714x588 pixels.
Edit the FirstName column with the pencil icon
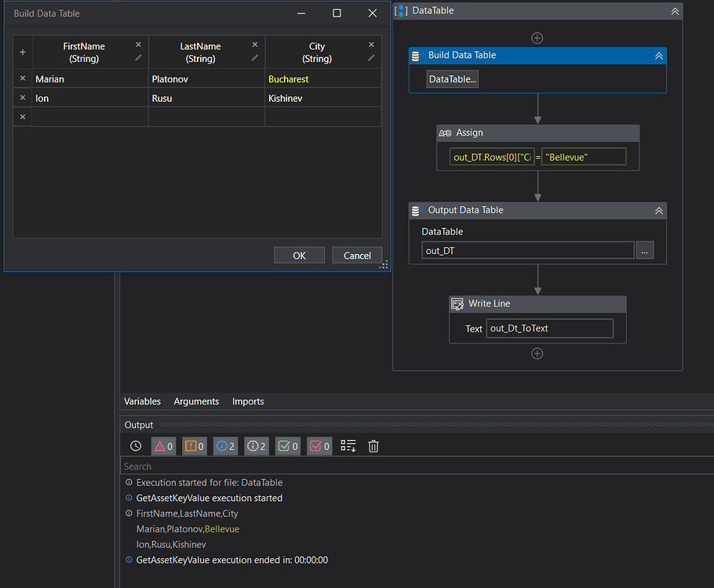tap(138, 58)
